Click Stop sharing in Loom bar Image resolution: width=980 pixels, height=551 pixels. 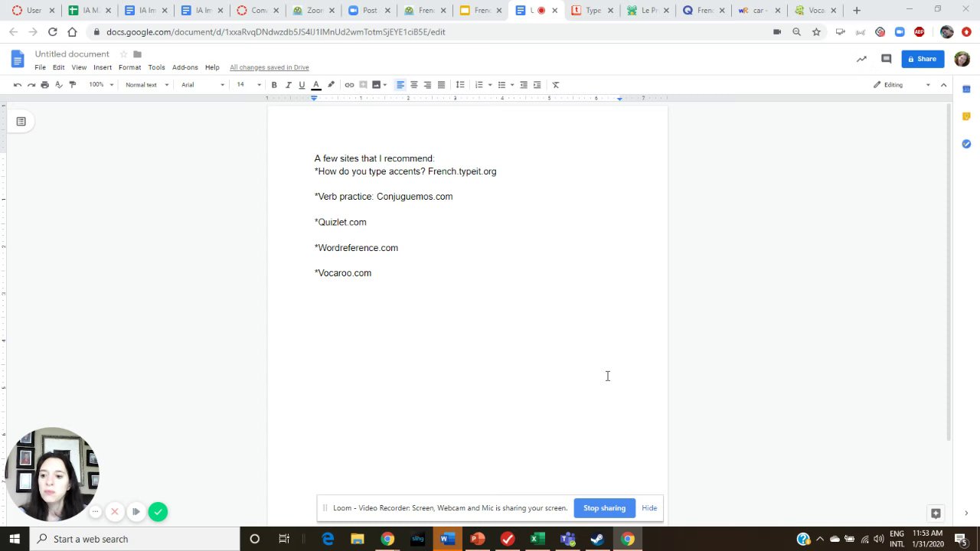(x=604, y=508)
